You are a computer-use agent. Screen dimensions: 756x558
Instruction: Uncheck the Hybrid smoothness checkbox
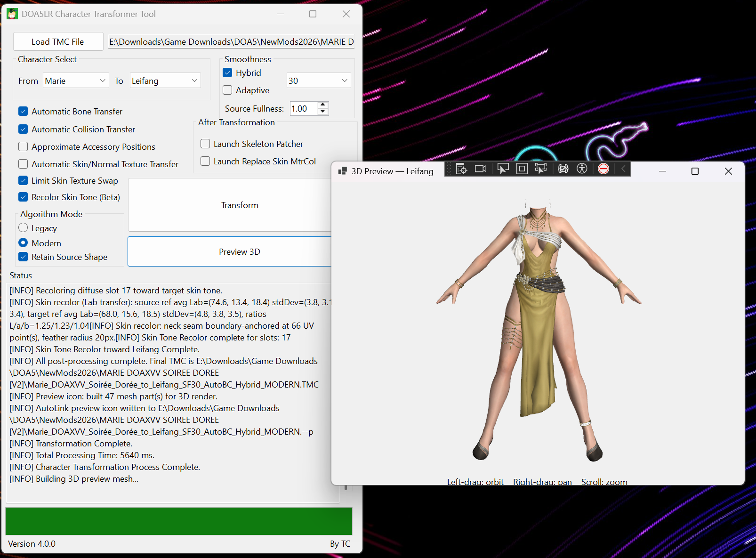point(227,73)
